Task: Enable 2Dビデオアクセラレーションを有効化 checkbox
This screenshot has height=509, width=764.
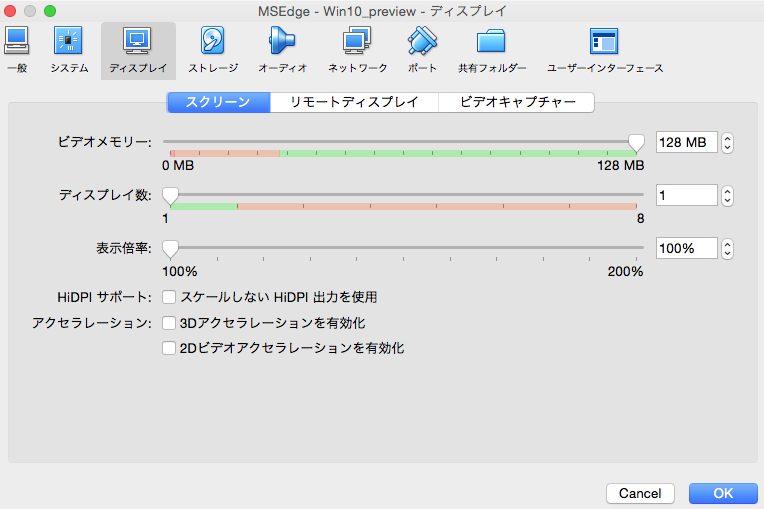Action: pos(169,348)
